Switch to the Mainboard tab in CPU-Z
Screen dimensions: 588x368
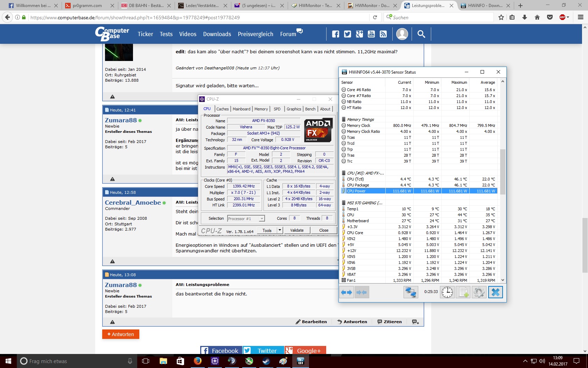241,109
